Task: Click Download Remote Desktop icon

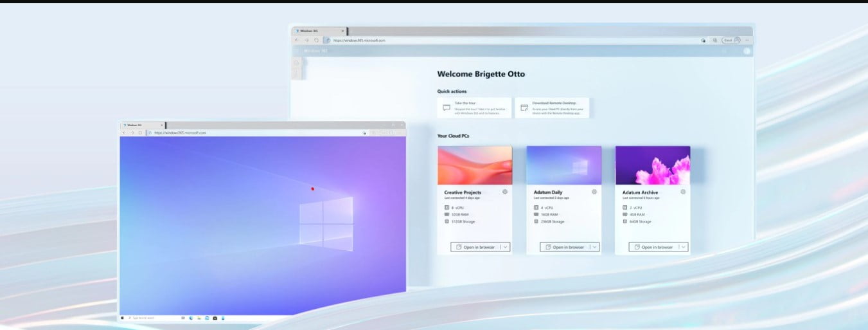Action: tap(524, 107)
